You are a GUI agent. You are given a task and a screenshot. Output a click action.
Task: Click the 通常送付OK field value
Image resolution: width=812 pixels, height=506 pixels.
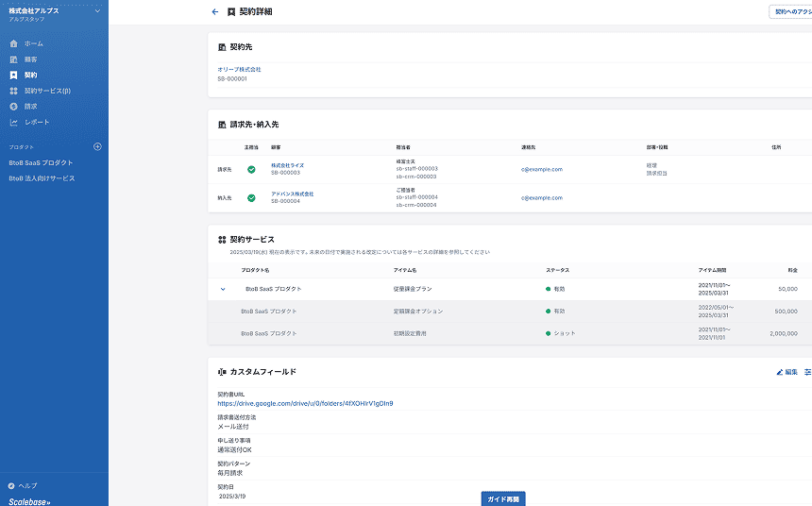click(x=234, y=450)
